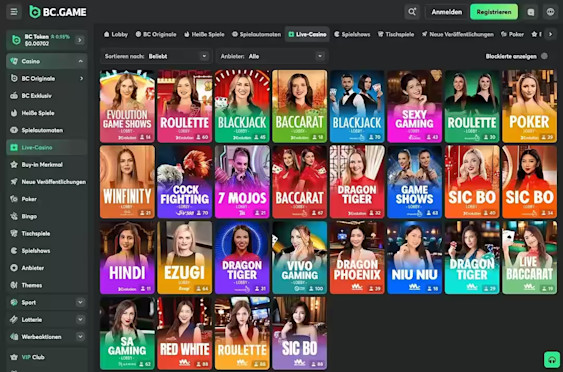Click the Buy-in Merkmal star icon
The height and width of the screenshot is (372, 563).
tap(14, 164)
